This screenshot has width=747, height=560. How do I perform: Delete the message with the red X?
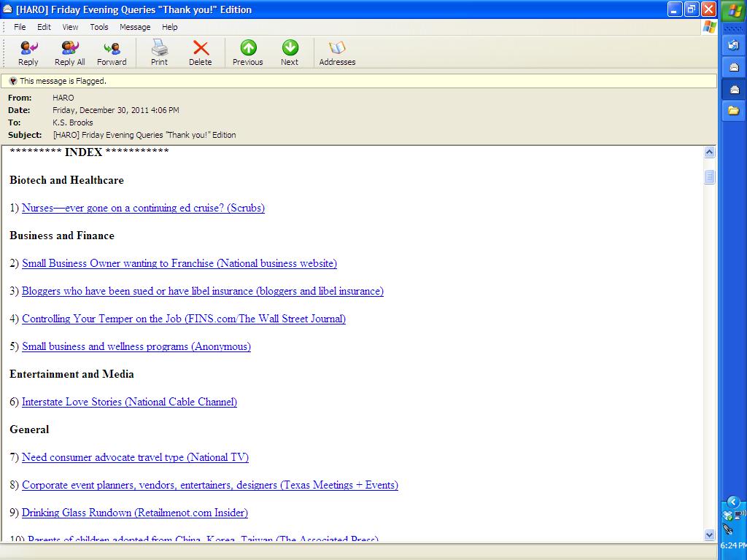pyautogui.click(x=200, y=52)
